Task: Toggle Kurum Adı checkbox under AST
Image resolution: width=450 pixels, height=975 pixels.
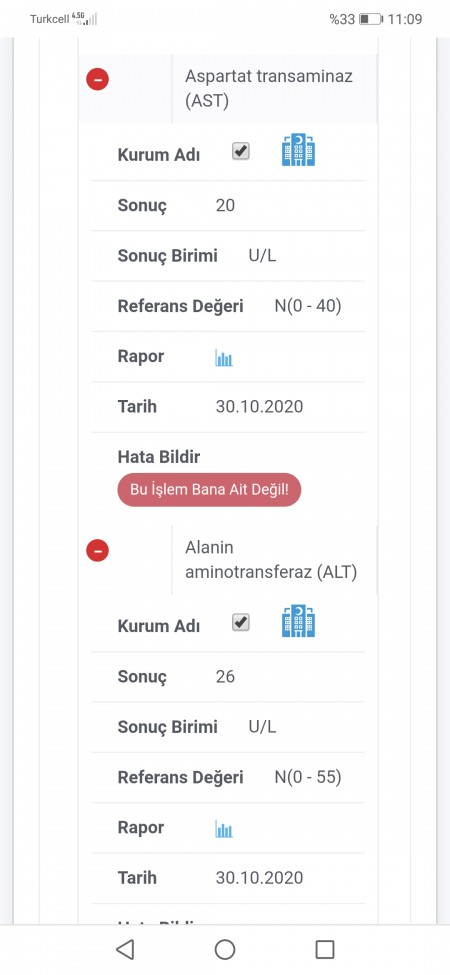Action: click(241, 151)
